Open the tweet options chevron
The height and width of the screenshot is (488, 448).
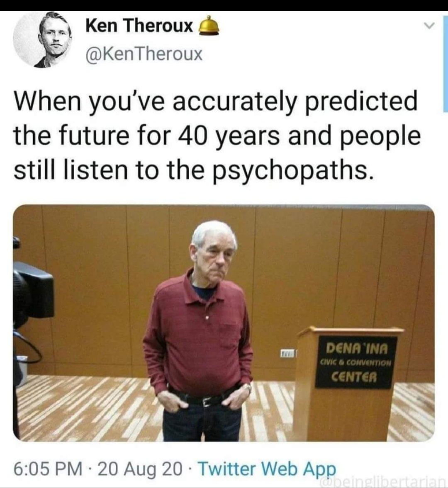[x=430, y=27]
